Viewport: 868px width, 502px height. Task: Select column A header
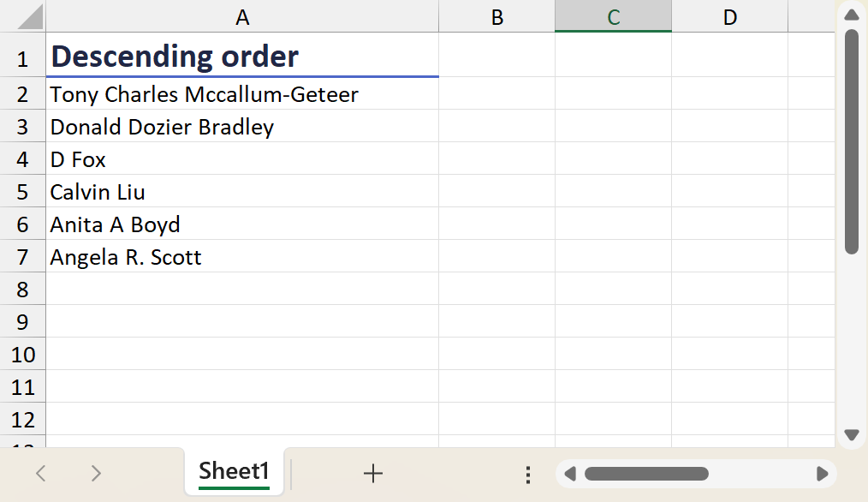coord(242,17)
